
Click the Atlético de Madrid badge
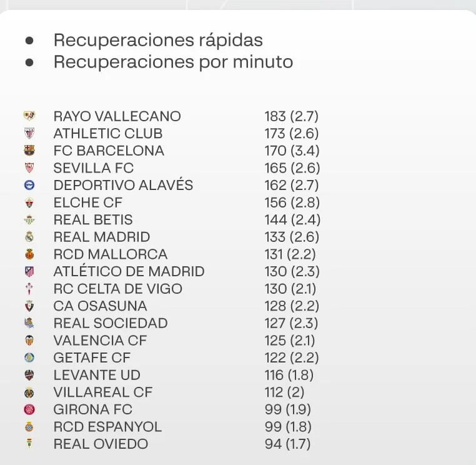pos(29,272)
